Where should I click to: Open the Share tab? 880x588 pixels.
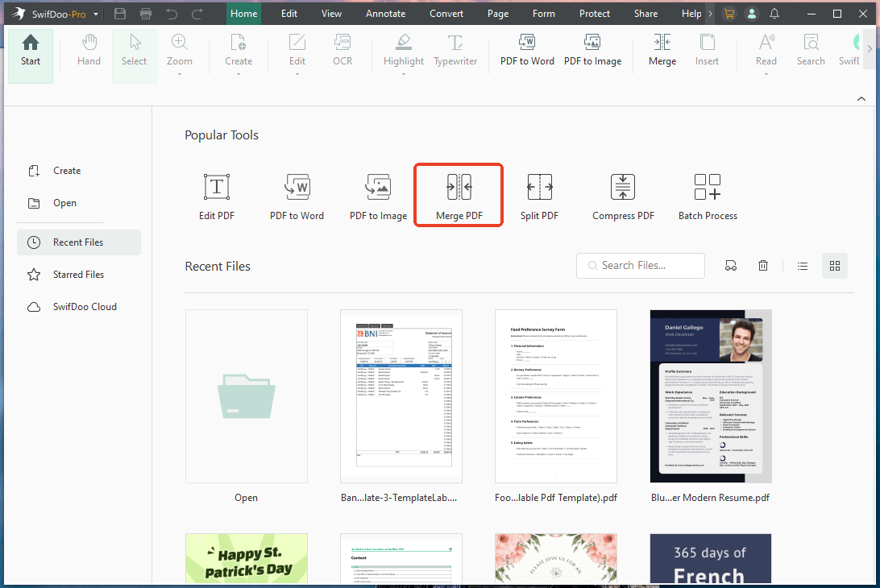[645, 14]
